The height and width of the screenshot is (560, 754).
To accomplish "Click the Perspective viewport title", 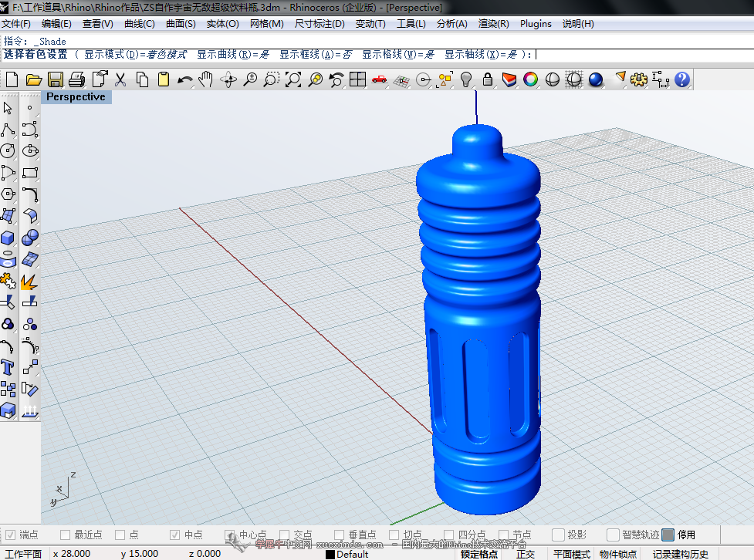I will point(76,96).
